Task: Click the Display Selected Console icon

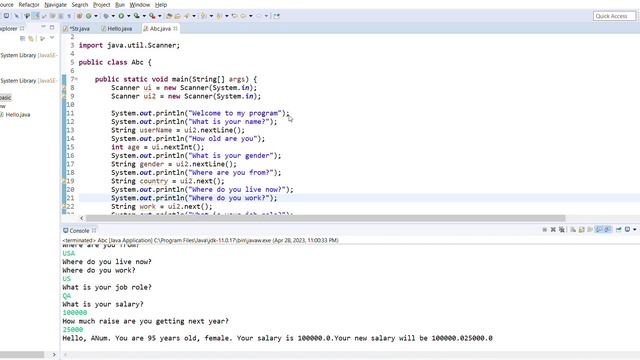Action: 627,230
